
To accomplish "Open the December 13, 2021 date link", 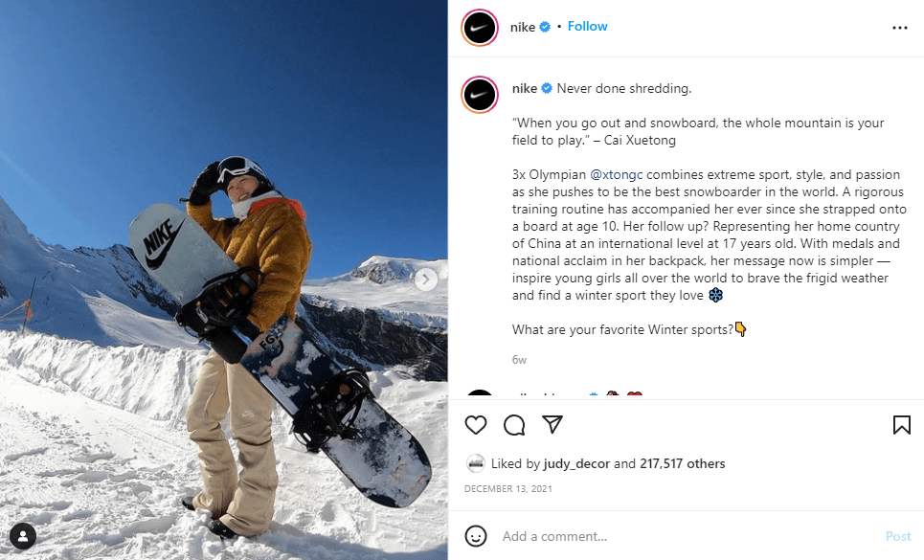I will tap(508, 489).
